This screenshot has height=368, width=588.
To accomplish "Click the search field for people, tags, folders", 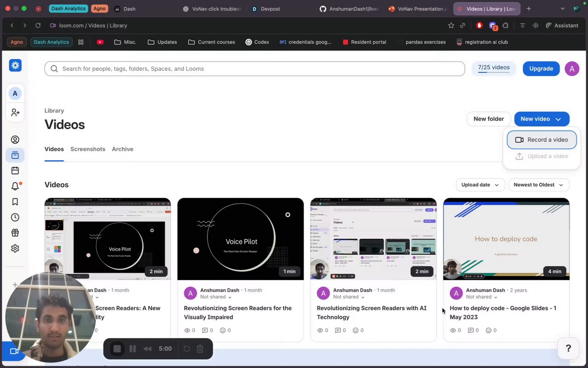I will [254, 69].
